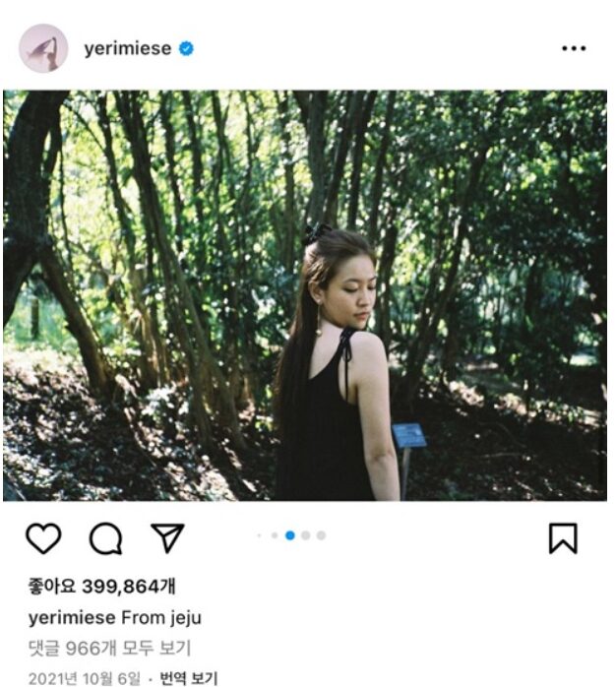Select the second carousel dot indicator
The width and height of the screenshot is (616, 687).
(x=274, y=535)
